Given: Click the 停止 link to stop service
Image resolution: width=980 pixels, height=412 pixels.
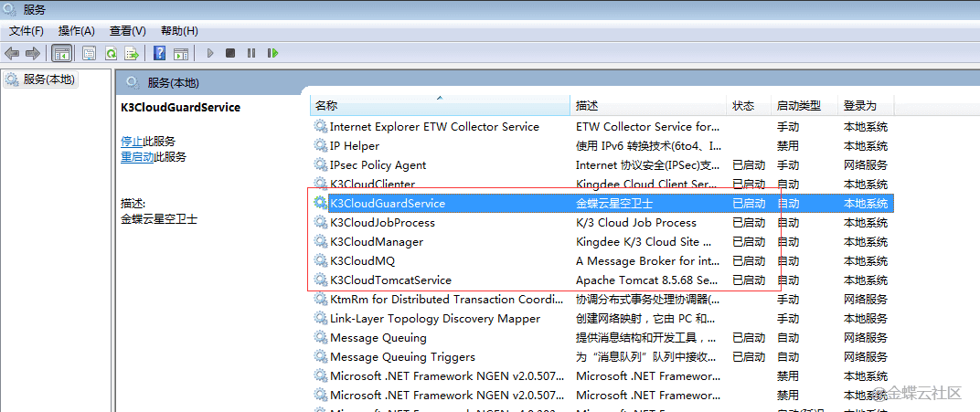Looking at the screenshot, I should tap(132, 141).
